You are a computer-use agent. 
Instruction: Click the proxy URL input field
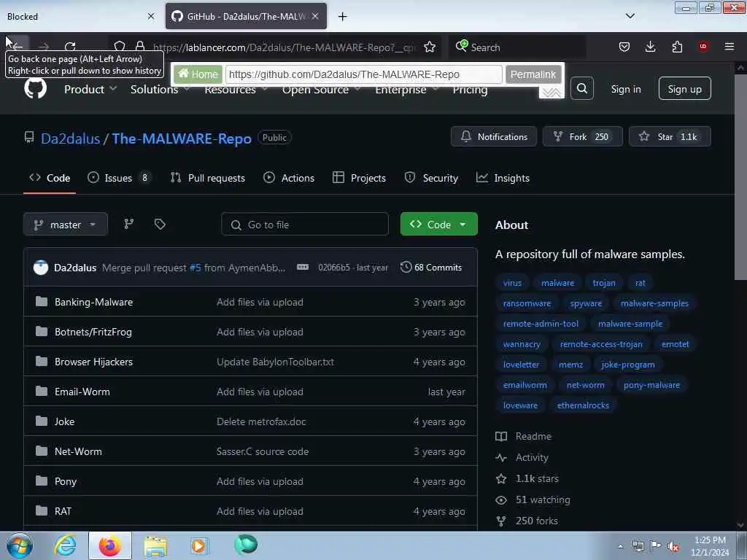coord(363,74)
